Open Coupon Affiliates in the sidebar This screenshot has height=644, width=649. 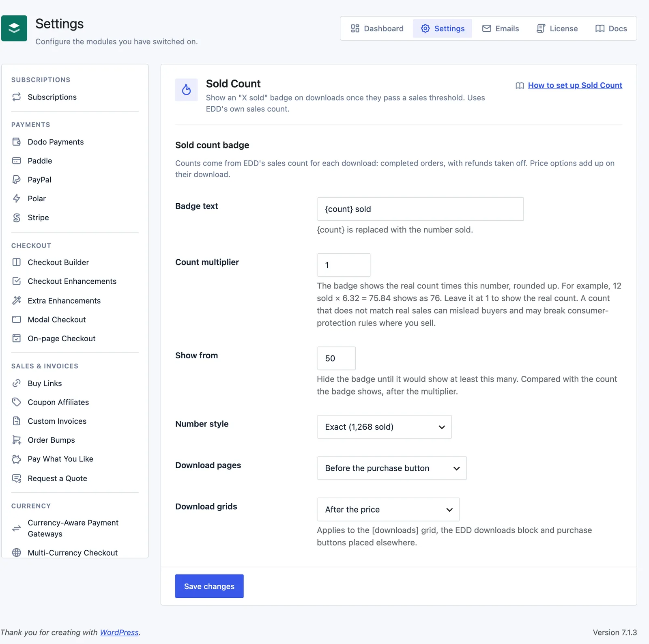pos(75,402)
